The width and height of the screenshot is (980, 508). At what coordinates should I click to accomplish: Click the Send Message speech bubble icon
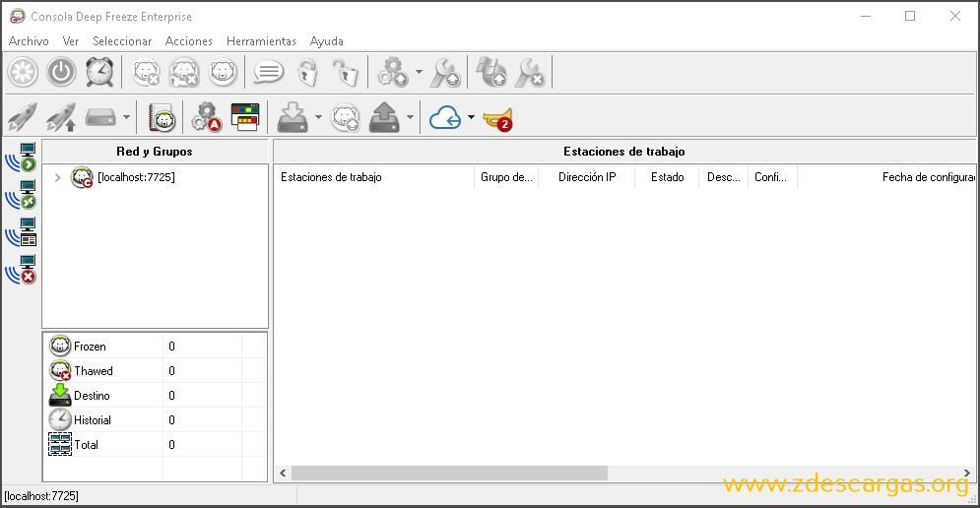pos(269,73)
